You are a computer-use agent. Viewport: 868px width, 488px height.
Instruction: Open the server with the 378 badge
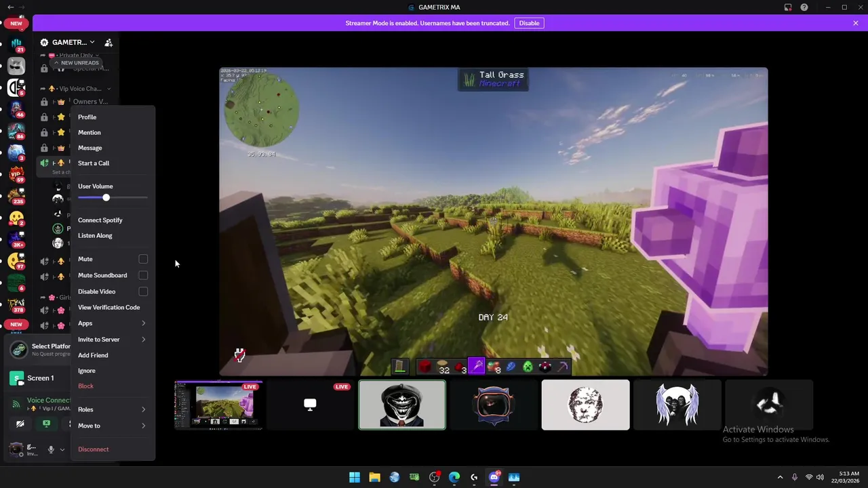(16, 304)
